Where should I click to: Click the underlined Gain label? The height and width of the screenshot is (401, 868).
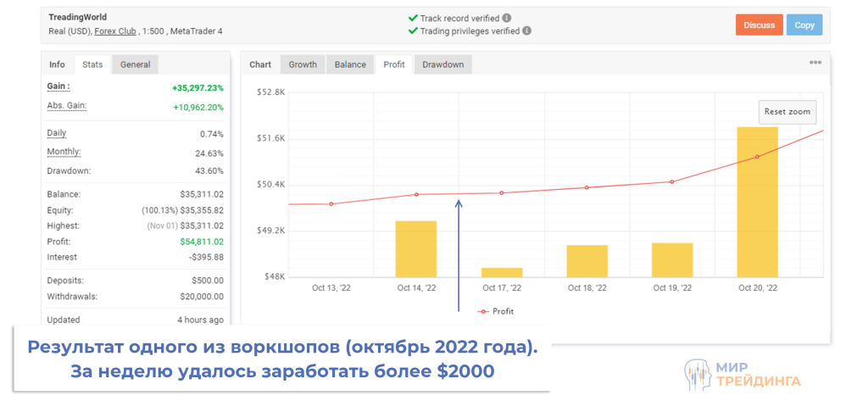click(x=58, y=86)
